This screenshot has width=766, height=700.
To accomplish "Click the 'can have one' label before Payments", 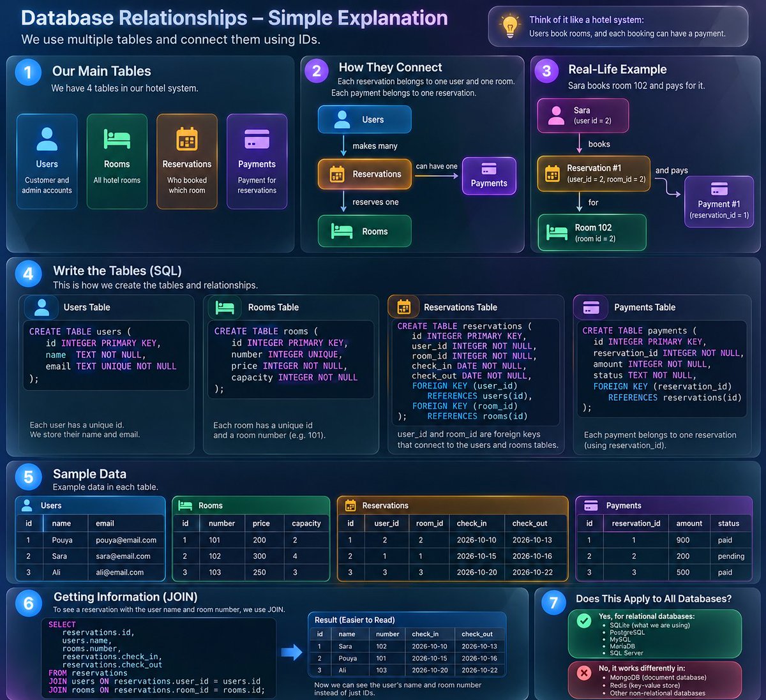I will point(437,167).
